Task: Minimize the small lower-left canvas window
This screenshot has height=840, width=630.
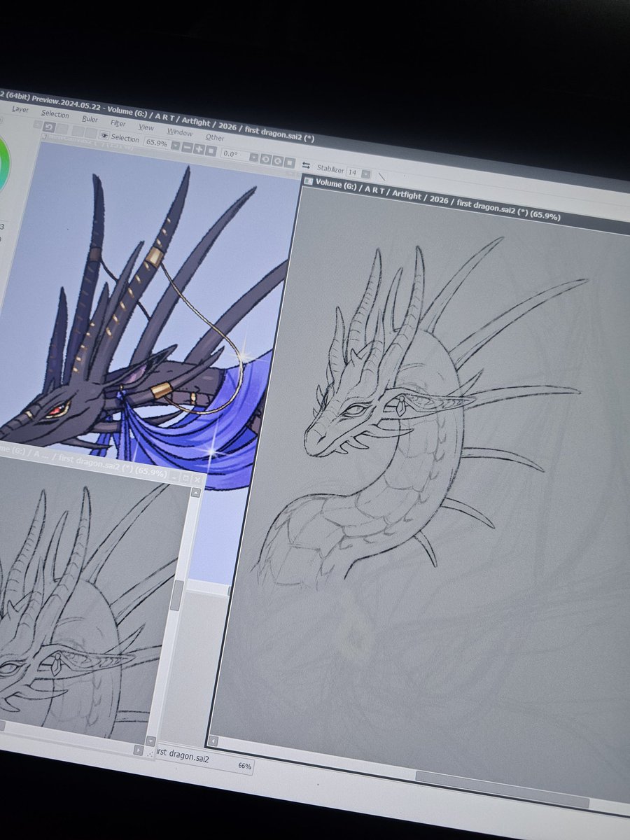Action: click(174, 477)
